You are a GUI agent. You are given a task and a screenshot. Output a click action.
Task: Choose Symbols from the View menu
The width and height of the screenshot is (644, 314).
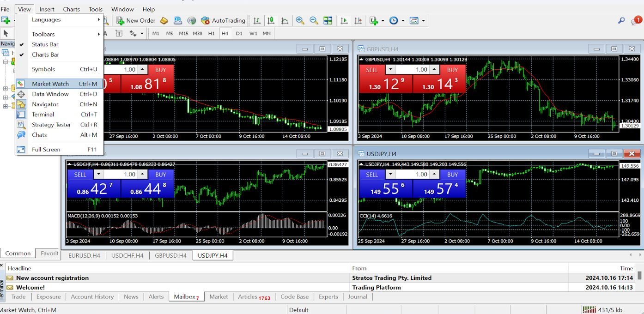click(59, 69)
